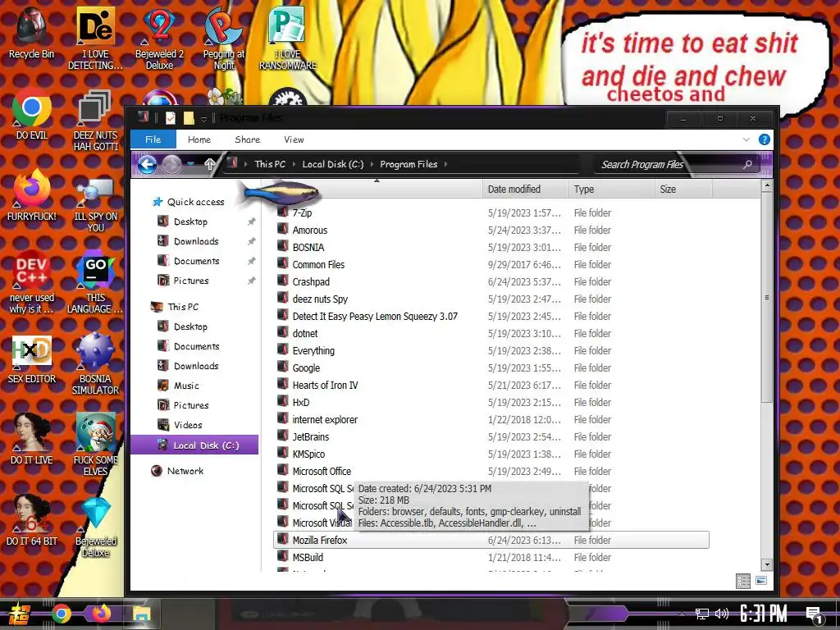Open the Home ribbon tab
Screen dimensions: 840x630
199,139
